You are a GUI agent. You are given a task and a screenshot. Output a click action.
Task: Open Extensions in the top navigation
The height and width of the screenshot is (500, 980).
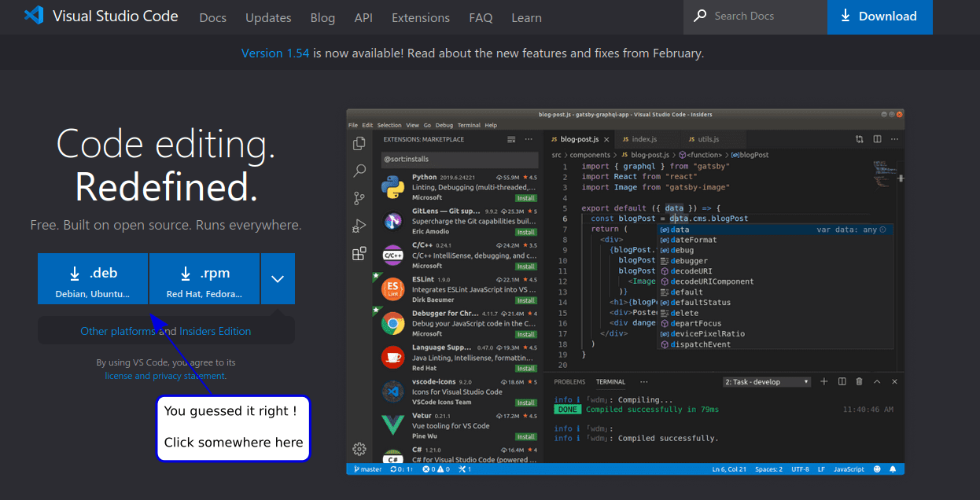(x=421, y=17)
